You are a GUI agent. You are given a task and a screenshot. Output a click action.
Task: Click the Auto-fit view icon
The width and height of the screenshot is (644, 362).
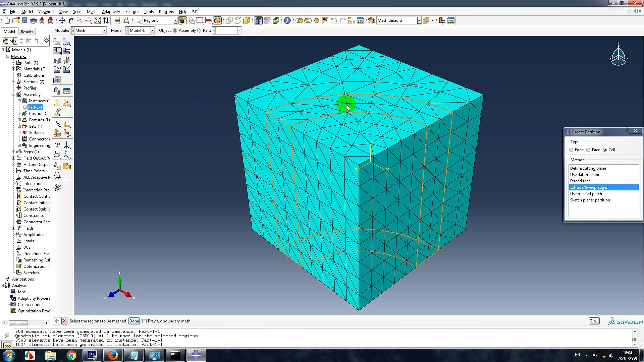pyautogui.click(x=97, y=20)
